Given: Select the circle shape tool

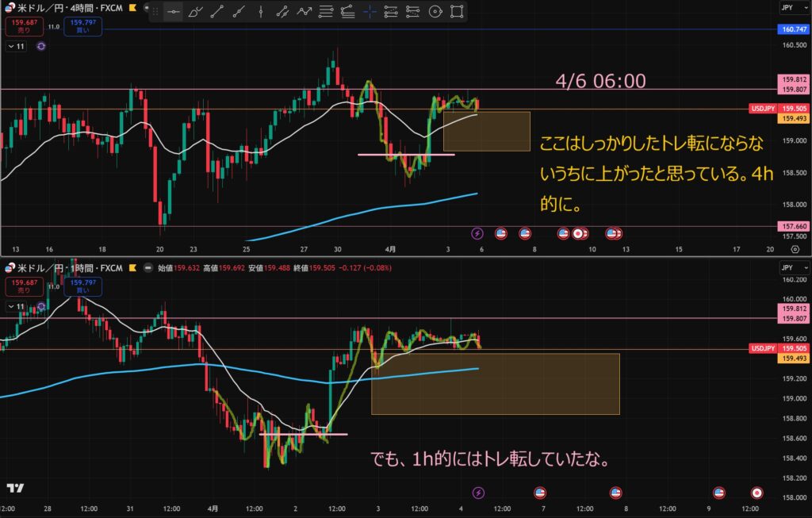Looking at the screenshot, I should click(x=434, y=12).
